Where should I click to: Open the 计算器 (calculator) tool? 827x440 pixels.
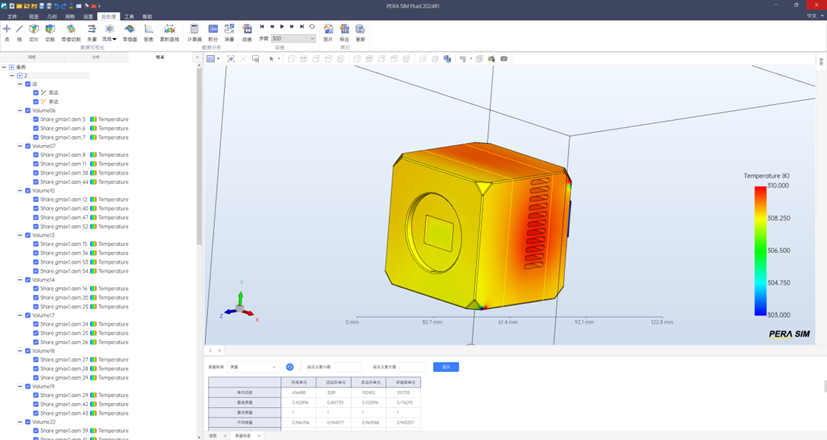pos(194,31)
